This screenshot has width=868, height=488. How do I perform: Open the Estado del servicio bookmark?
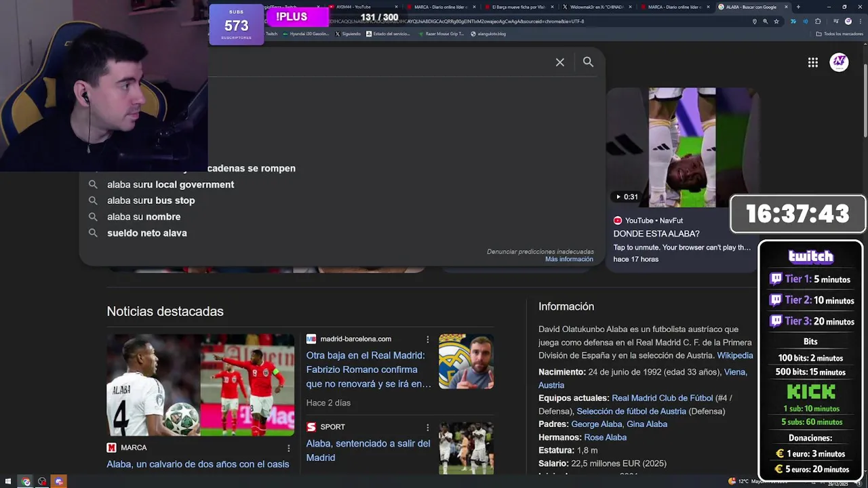389,34
